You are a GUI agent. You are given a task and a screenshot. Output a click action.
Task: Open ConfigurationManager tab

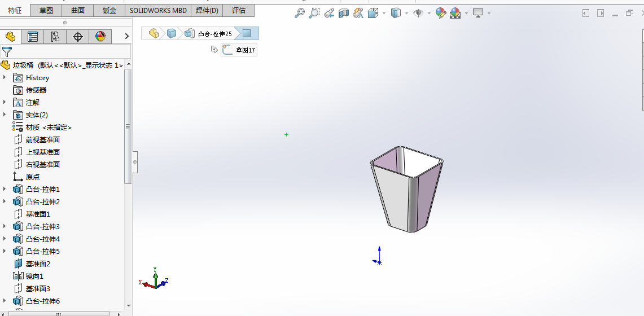[x=55, y=37]
